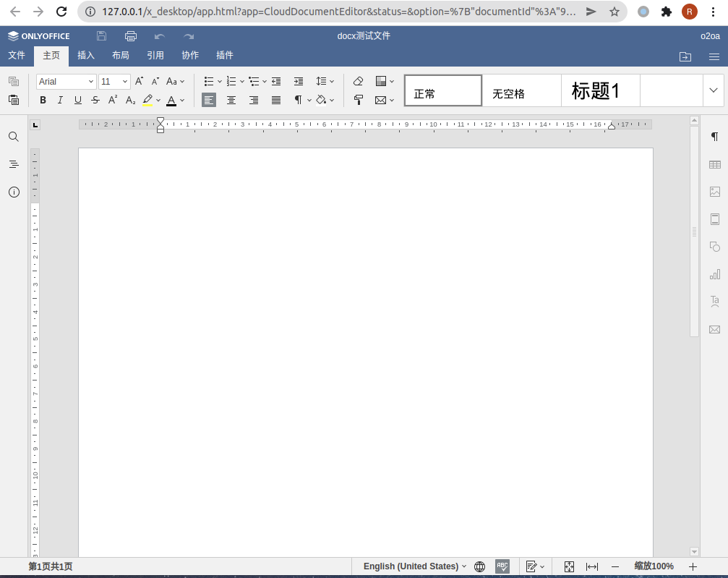The height and width of the screenshot is (578, 728).
Task: Click the clear style eraser icon
Action: pyautogui.click(x=358, y=82)
